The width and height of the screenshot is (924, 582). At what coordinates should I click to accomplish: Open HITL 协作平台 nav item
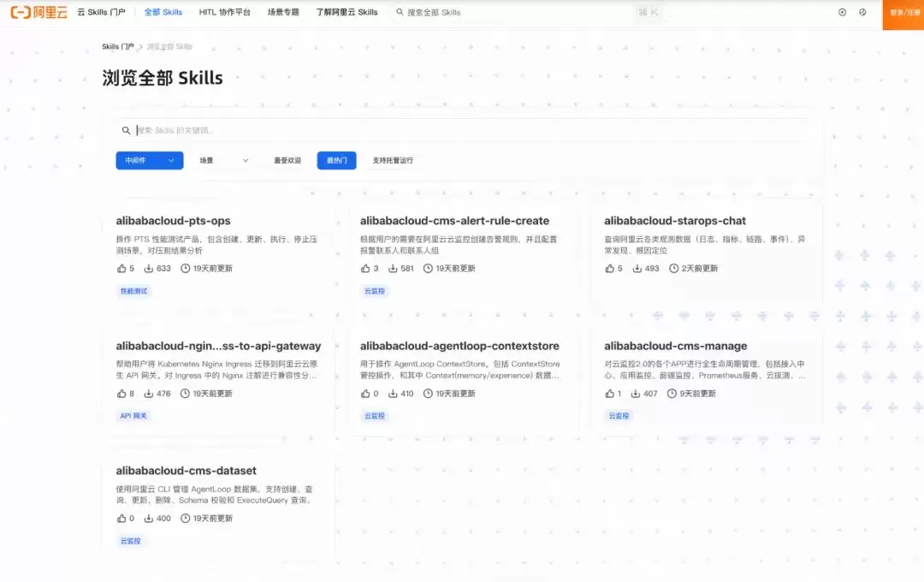(x=224, y=12)
